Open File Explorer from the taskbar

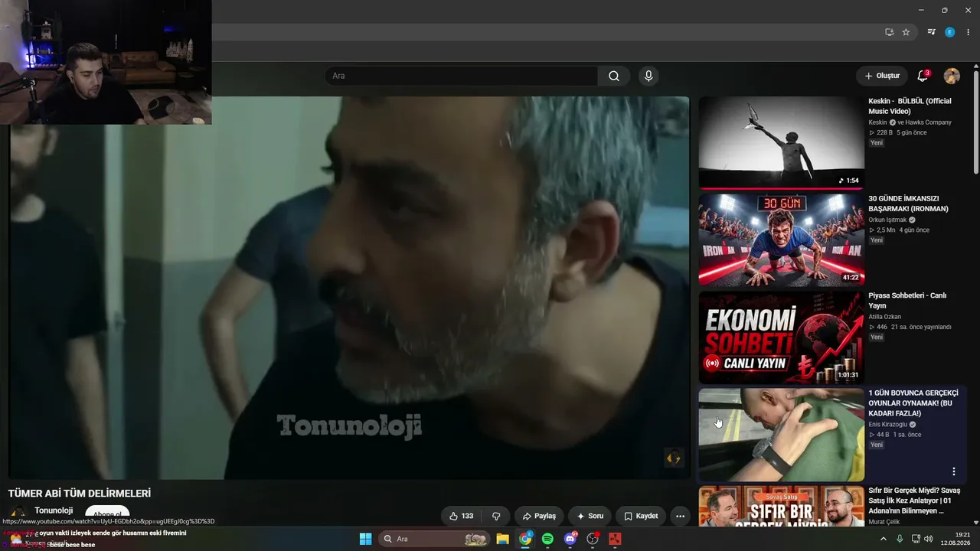pyautogui.click(x=503, y=539)
